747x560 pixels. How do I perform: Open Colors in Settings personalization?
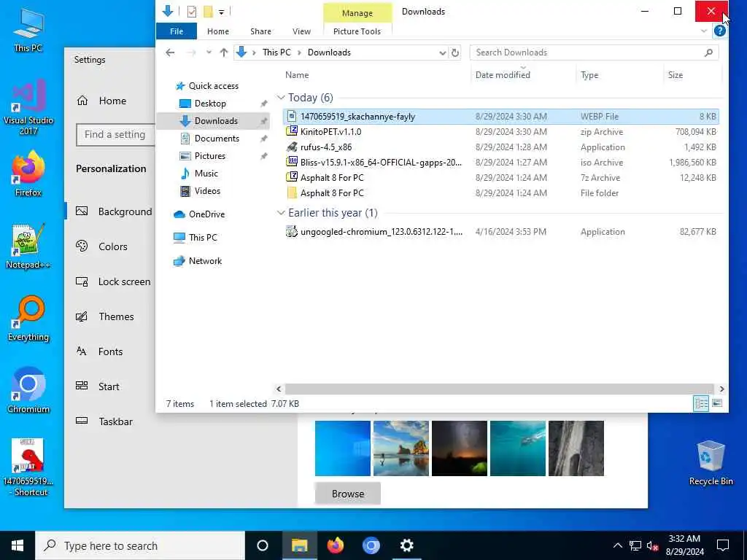coord(112,246)
